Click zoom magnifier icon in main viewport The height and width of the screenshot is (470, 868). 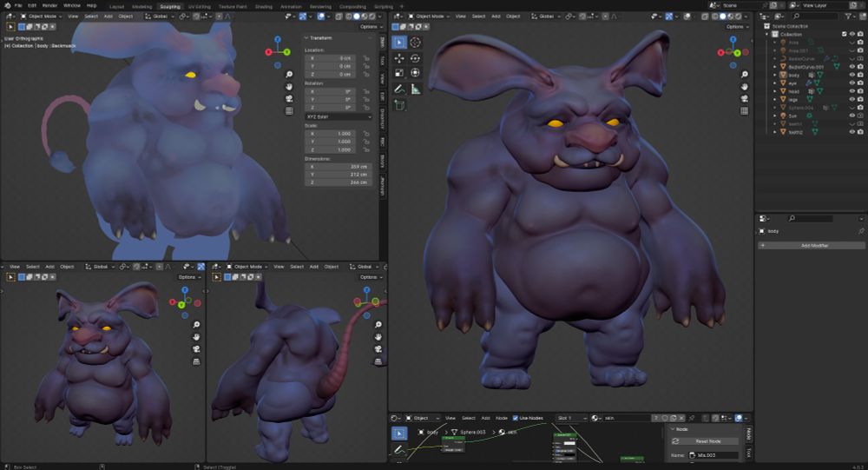coord(745,74)
